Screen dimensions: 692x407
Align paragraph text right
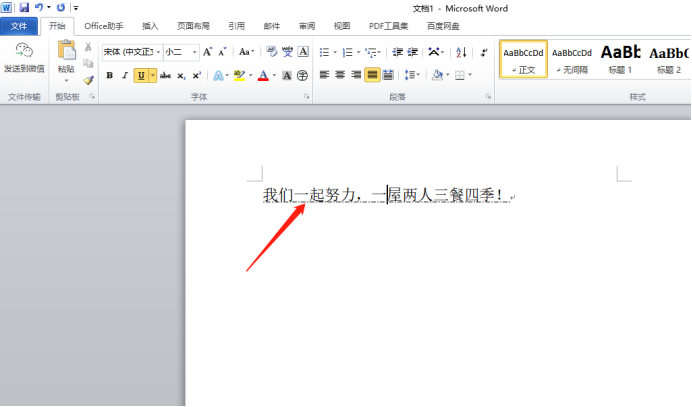click(x=356, y=75)
